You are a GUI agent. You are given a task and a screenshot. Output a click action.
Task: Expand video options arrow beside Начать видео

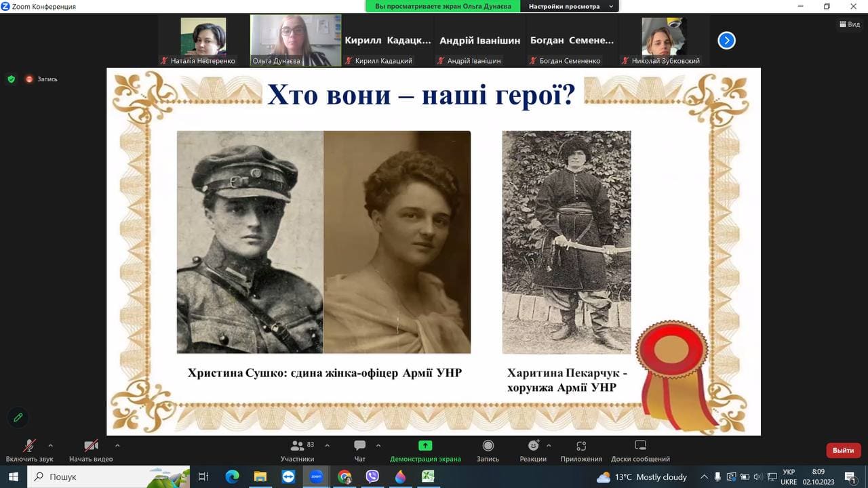pyautogui.click(x=117, y=445)
